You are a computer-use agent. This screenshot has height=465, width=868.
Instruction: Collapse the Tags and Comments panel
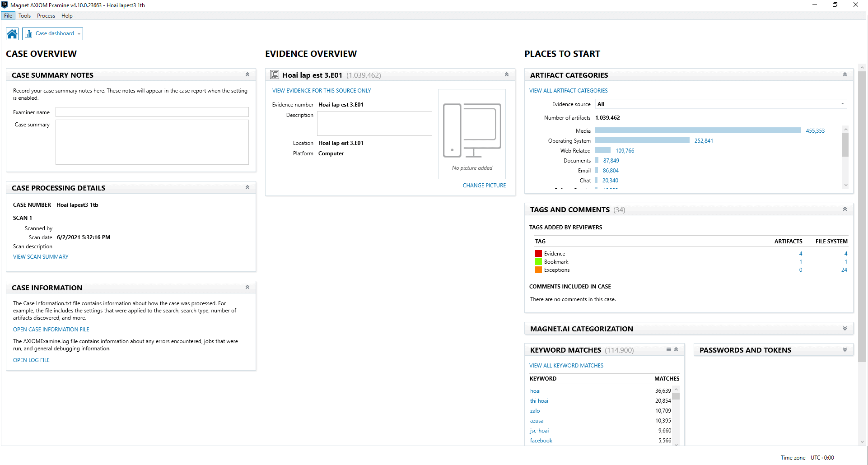(845, 209)
